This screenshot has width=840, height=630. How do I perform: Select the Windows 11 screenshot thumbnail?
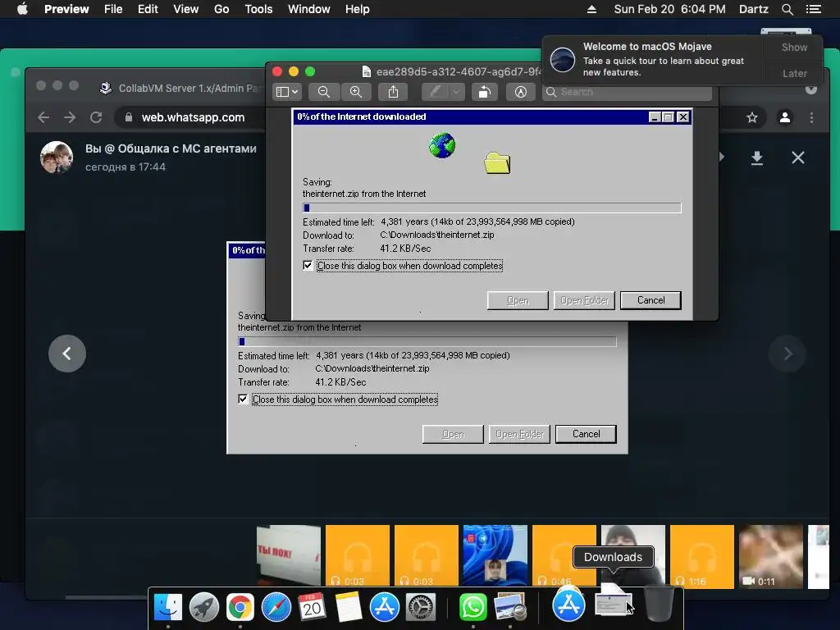[495, 555]
